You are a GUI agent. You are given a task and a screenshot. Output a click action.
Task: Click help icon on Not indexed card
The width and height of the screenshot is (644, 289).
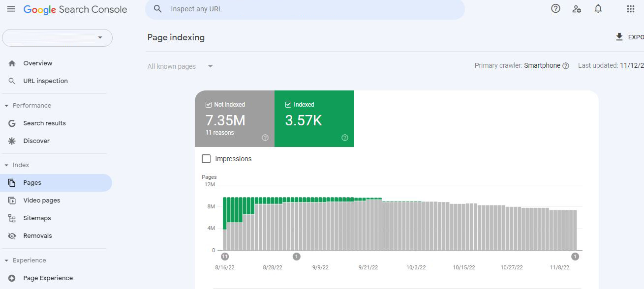(x=265, y=138)
